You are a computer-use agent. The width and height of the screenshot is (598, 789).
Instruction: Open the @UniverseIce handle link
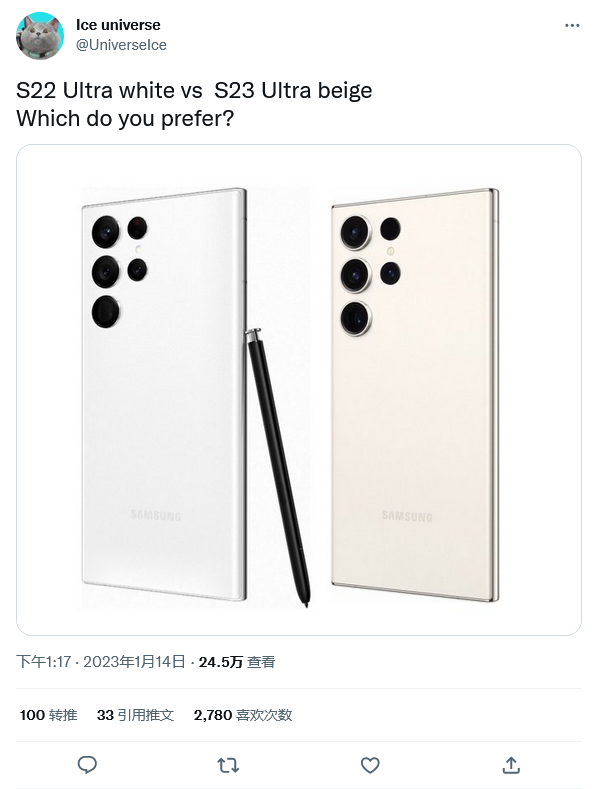pos(121,45)
